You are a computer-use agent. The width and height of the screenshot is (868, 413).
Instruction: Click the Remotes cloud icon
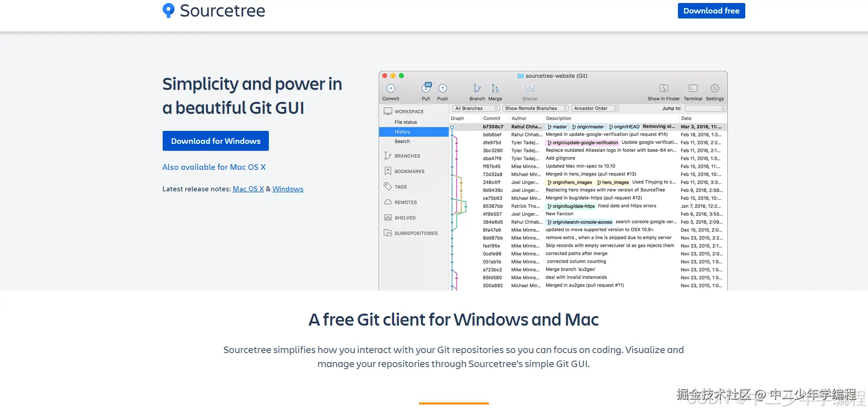pyautogui.click(x=388, y=202)
